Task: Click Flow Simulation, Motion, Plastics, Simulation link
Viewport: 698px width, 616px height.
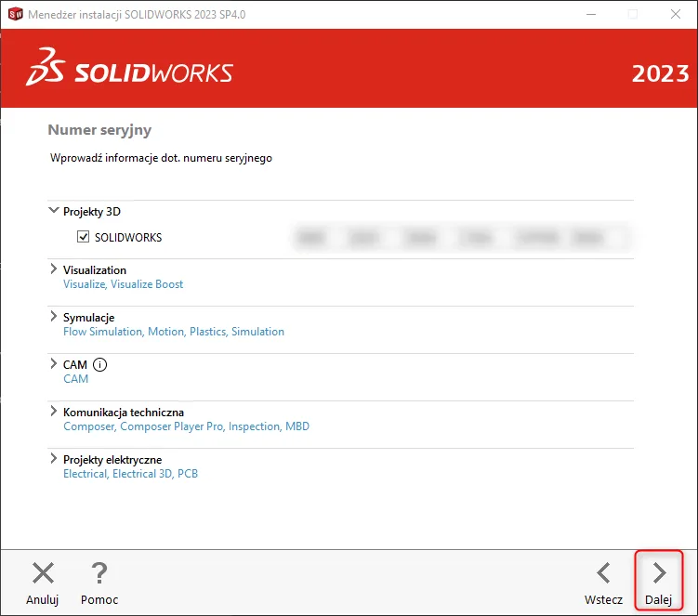Action: click(174, 332)
